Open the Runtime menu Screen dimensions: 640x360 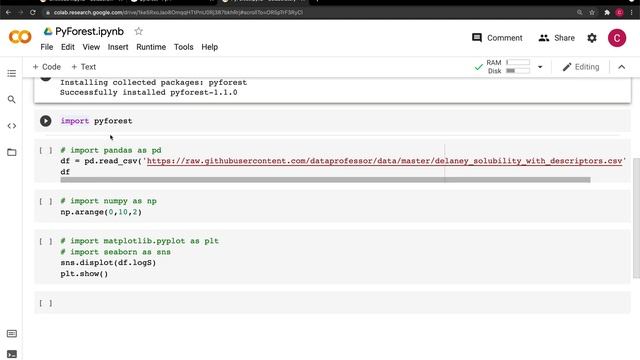click(x=151, y=47)
